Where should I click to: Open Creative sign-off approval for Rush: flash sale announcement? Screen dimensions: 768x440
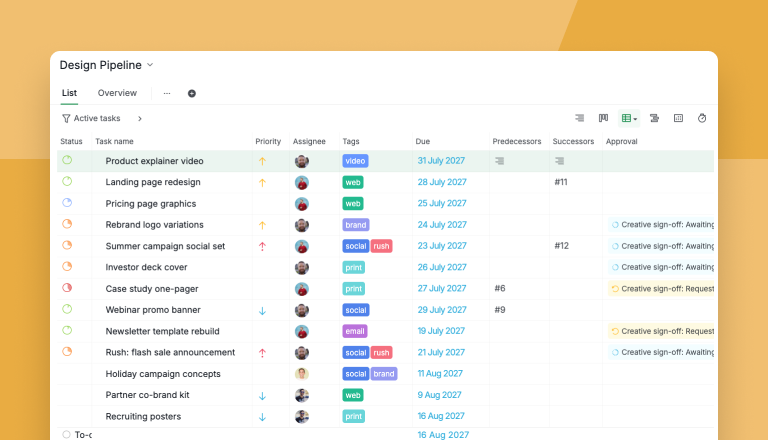pos(661,352)
